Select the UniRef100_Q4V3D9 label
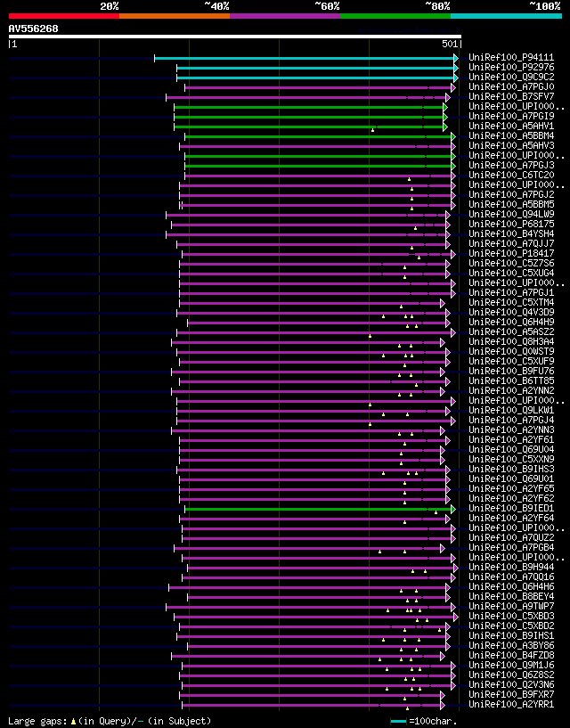Screen dimensions: 570x728 [511, 313]
